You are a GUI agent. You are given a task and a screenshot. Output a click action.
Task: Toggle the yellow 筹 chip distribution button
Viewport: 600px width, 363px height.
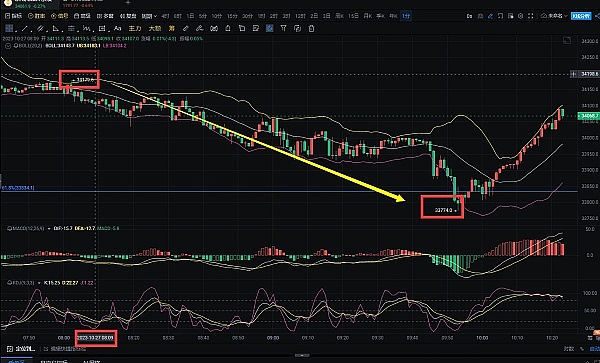click(x=172, y=28)
